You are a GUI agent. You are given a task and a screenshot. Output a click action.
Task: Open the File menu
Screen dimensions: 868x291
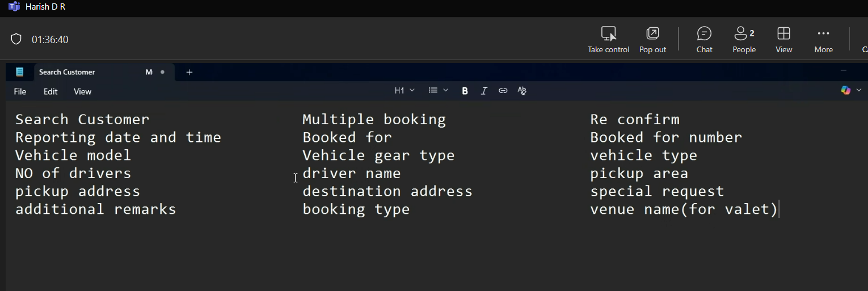tap(20, 91)
